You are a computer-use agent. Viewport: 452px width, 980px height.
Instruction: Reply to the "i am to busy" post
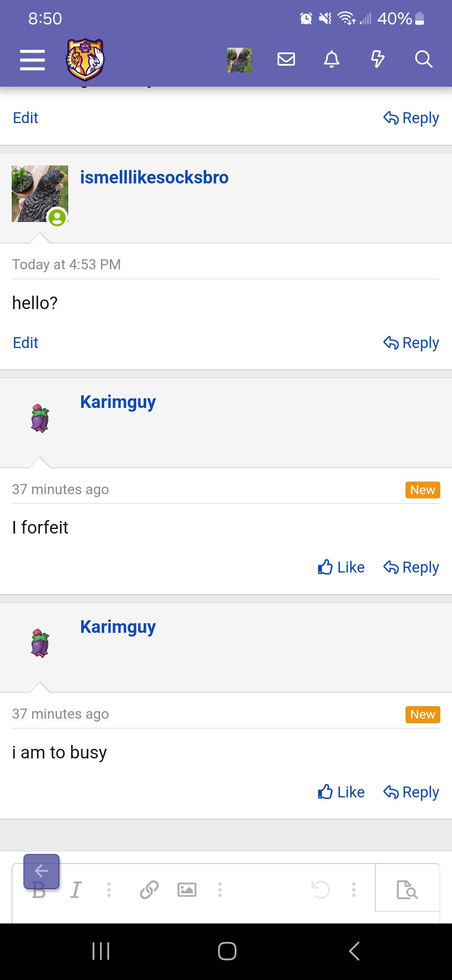pyautogui.click(x=411, y=792)
